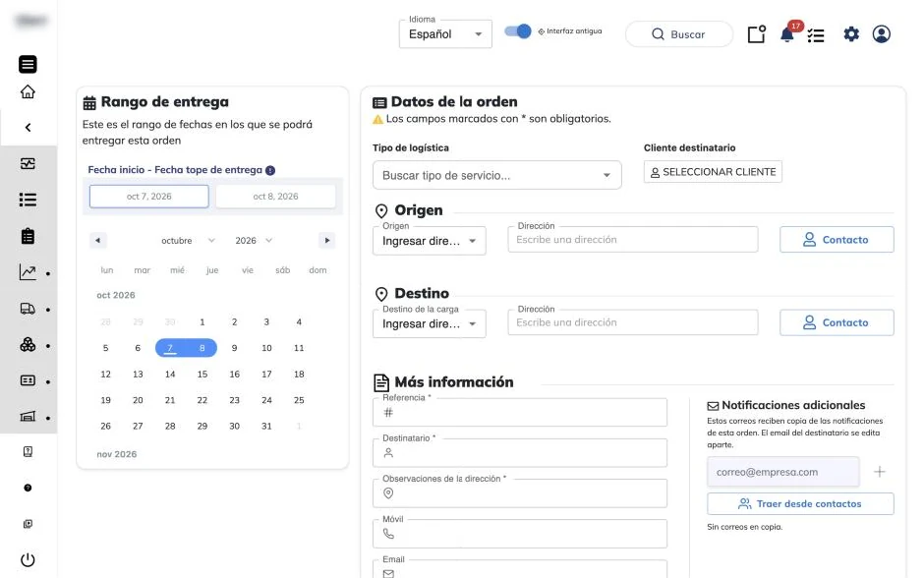
Task: Select October 29 in calendar
Action: click(x=202, y=426)
